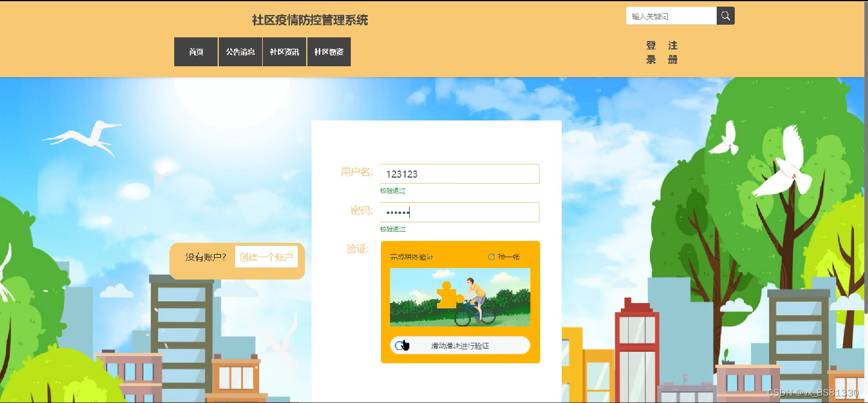Viewport: 868px width, 403px height.
Task: Open the 公告消息 navigation item
Action: click(x=241, y=52)
